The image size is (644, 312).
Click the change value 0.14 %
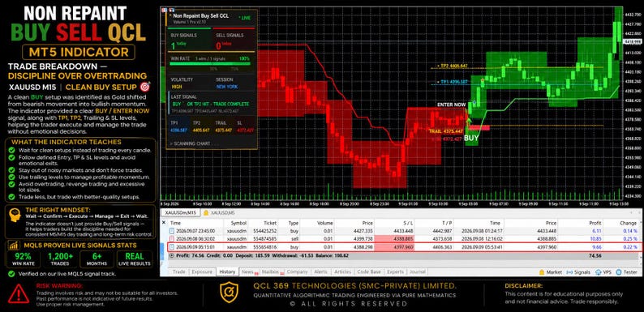[x=629, y=231]
